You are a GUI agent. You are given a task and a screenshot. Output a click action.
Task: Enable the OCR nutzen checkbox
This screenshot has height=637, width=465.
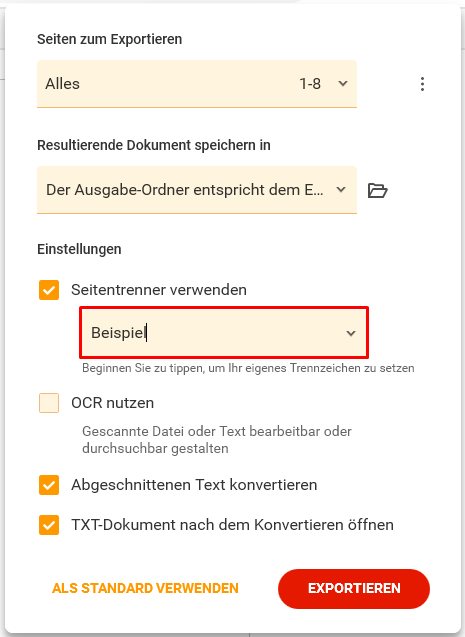[x=49, y=403]
